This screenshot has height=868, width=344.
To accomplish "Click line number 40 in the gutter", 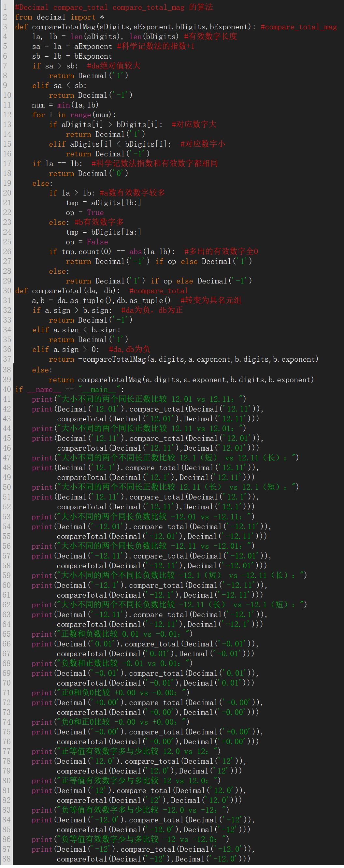I will point(7,389).
